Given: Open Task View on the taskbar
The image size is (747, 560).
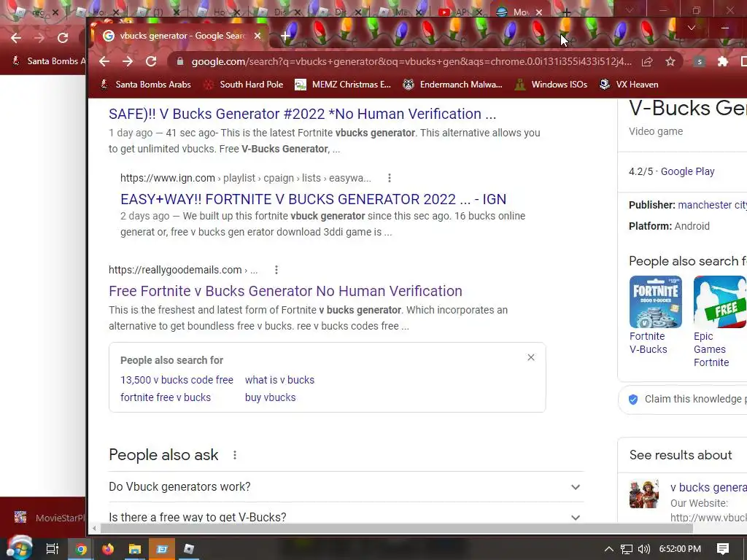Looking at the screenshot, I should click(53, 549).
